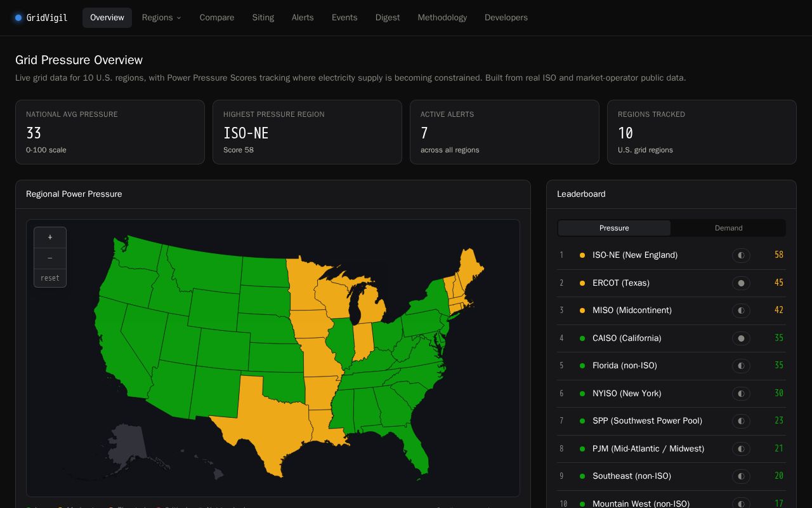Click the circle badge in the ERCOT row
This screenshot has width=812, height=508.
pyautogui.click(x=741, y=283)
